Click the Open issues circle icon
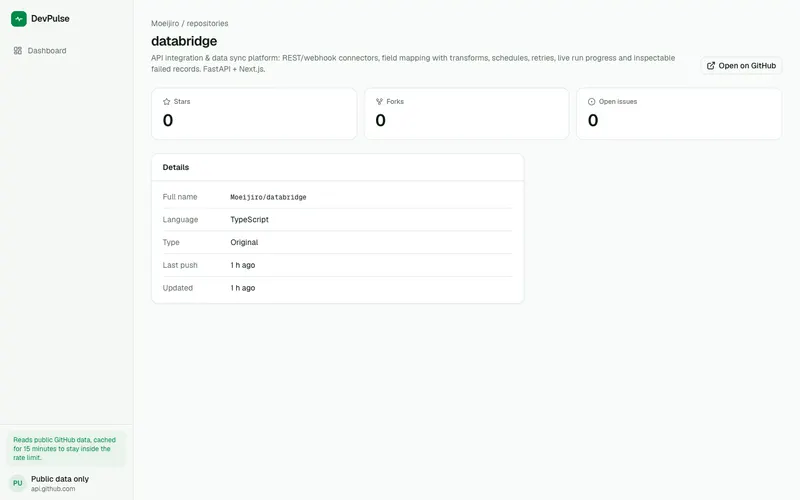 pyautogui.click(x=591, y=102)
